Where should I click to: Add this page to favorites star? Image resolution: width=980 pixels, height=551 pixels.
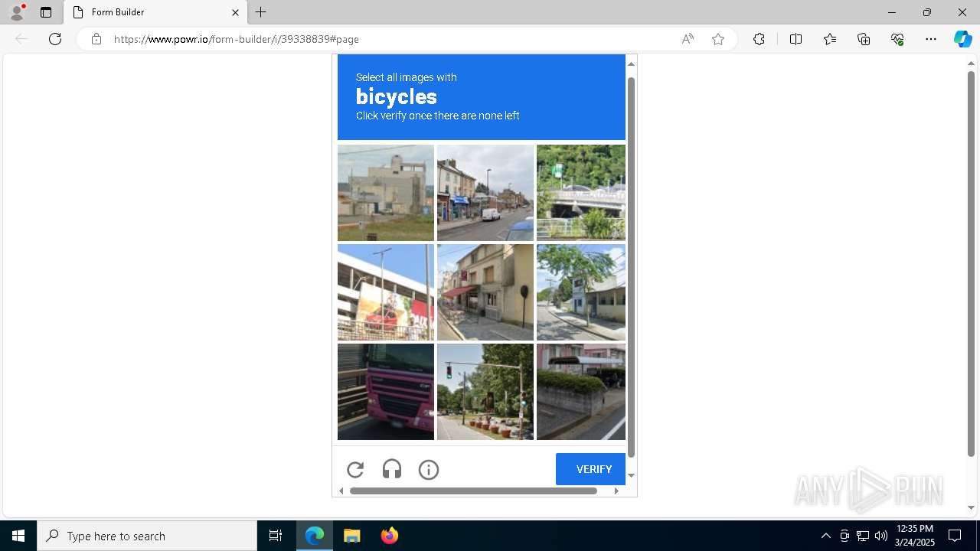718,39
